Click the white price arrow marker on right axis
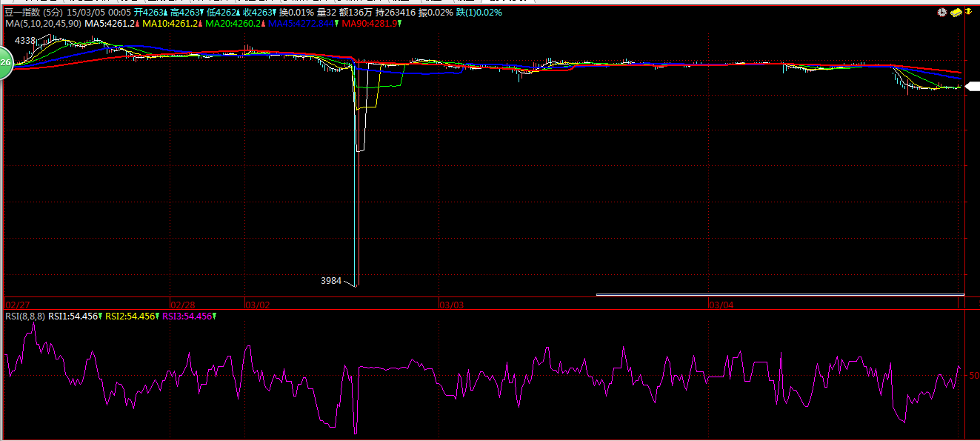 (973, 87)
